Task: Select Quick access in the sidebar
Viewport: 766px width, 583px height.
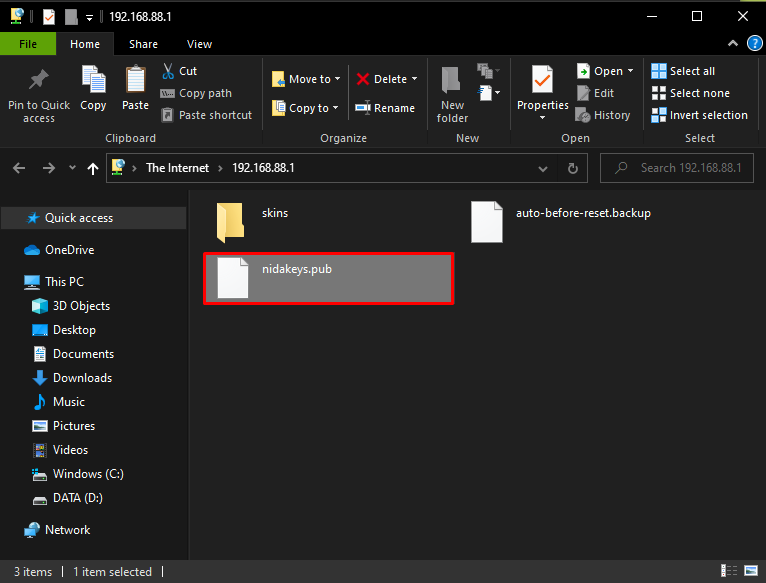Action: pyautogui.click(x=93, y=218)
